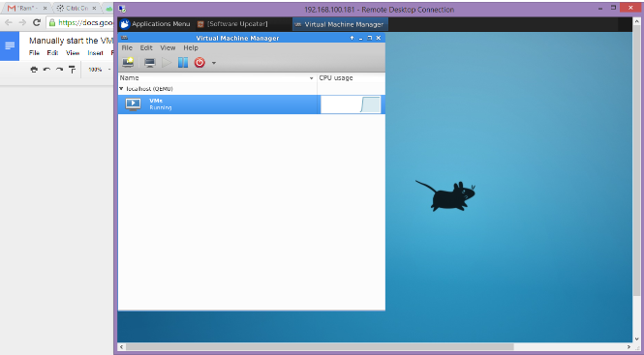Click the Xfce mouse logo icon
644x355 pixels.
125,24
